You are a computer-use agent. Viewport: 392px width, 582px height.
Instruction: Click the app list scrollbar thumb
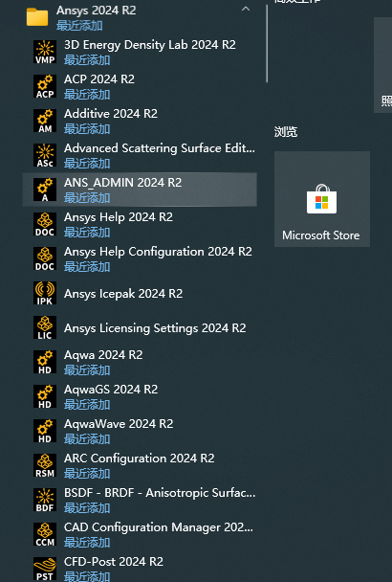[x=267, y=44]
